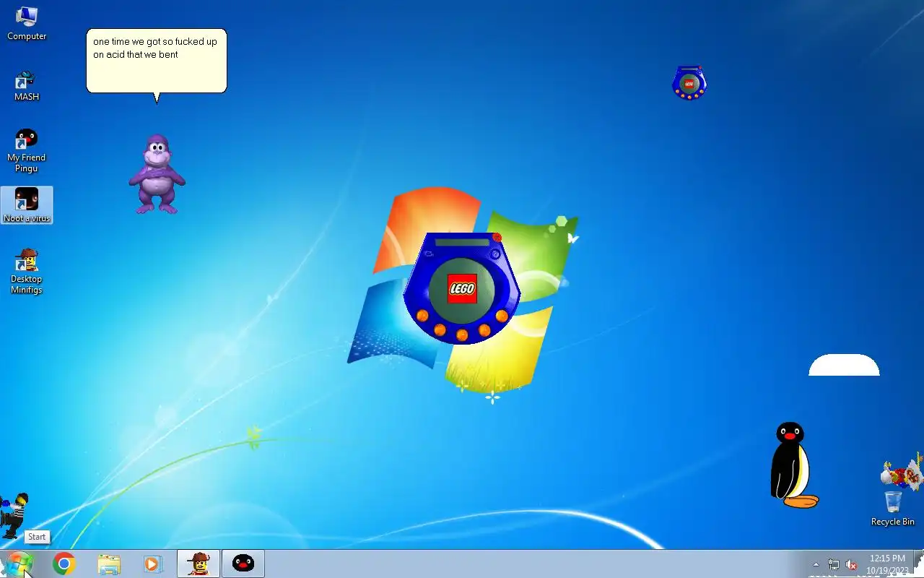
Task: Select the Desktop Minifigs shortcut icon
Action: (x=27, y=271)
